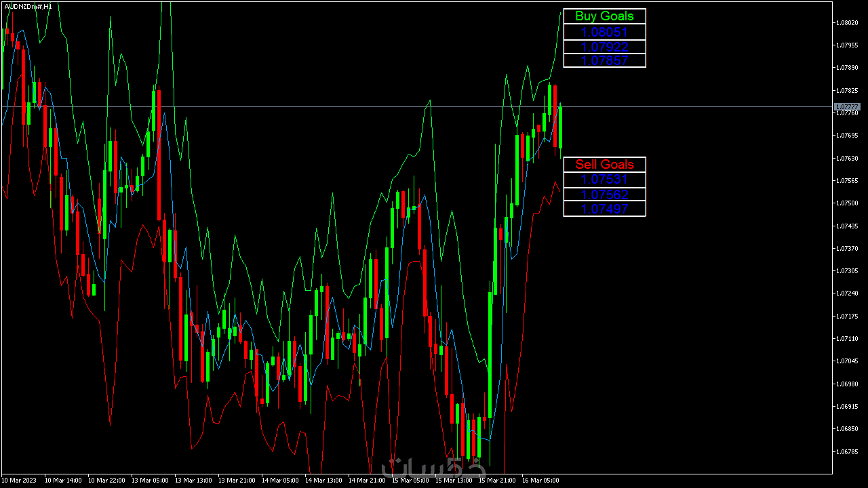Select the Buy Goals header

coord(604,16)
